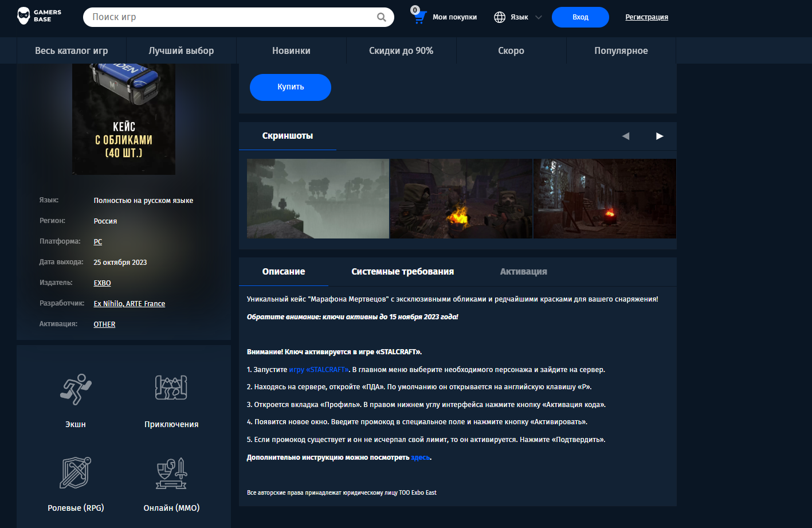Click the Вход login button
The width and height of the screenshot is (812, 528).
tap(580, 17)
